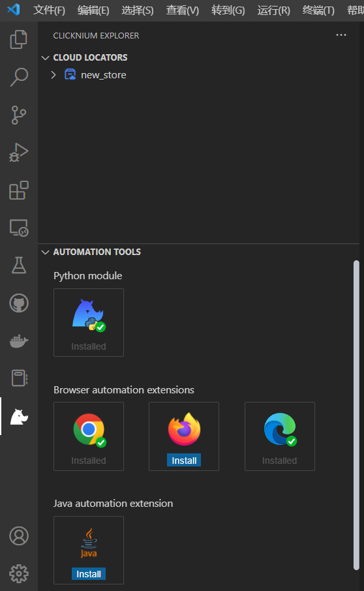Collapse the Automation Tools section
This screenshot has height=591, width=364.
point(45,252)
